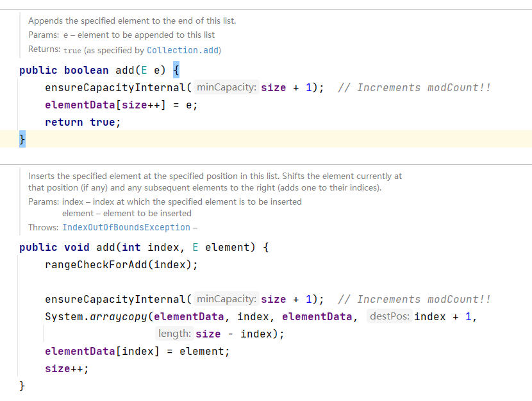Click 'elementData[size++] = e;' line

coord(121,105)
